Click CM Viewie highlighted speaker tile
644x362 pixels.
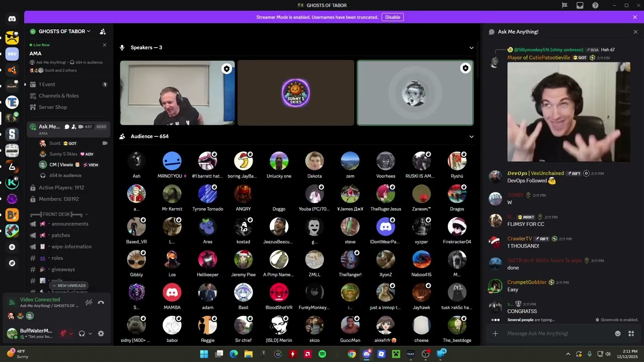coord(415,93)
